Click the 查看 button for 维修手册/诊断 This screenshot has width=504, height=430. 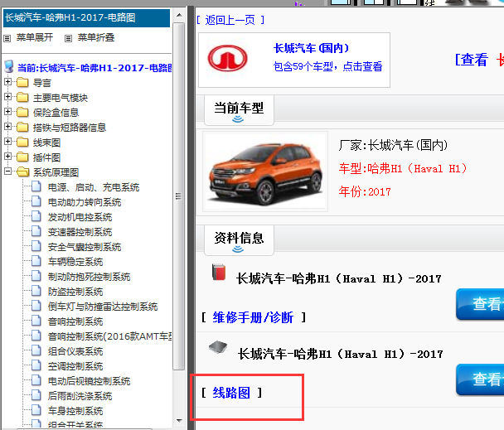(480, 304)
